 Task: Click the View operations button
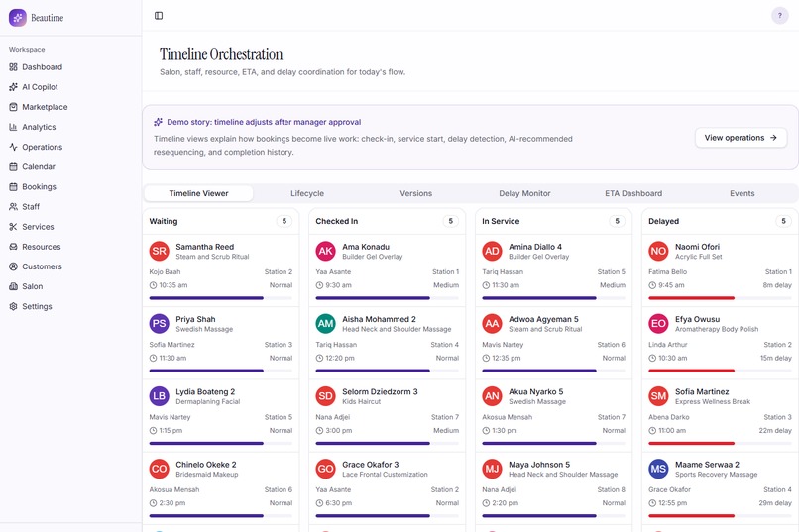pyautogui.click(x=741, y=138)
